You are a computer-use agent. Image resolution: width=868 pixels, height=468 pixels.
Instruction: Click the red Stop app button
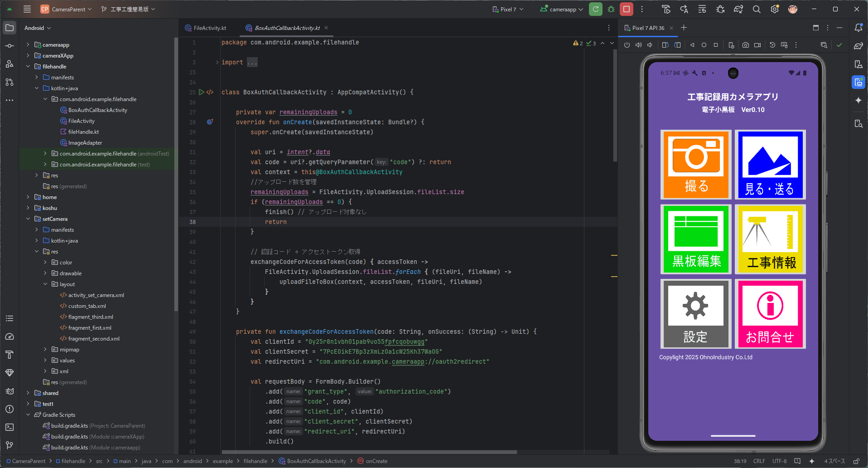[x=627, y=9]
